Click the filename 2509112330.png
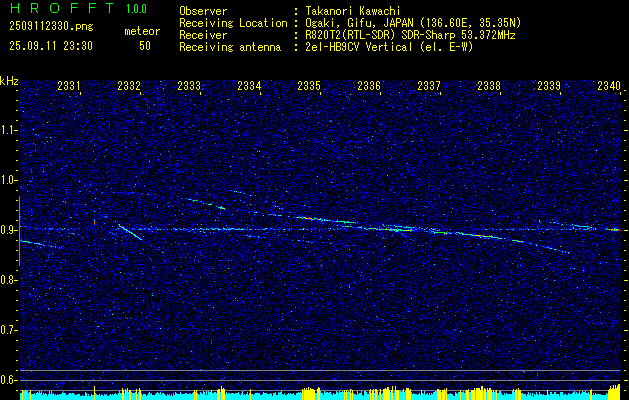Image resolution: width=629 pixels, height=400 pixels. tap(51, 26)
